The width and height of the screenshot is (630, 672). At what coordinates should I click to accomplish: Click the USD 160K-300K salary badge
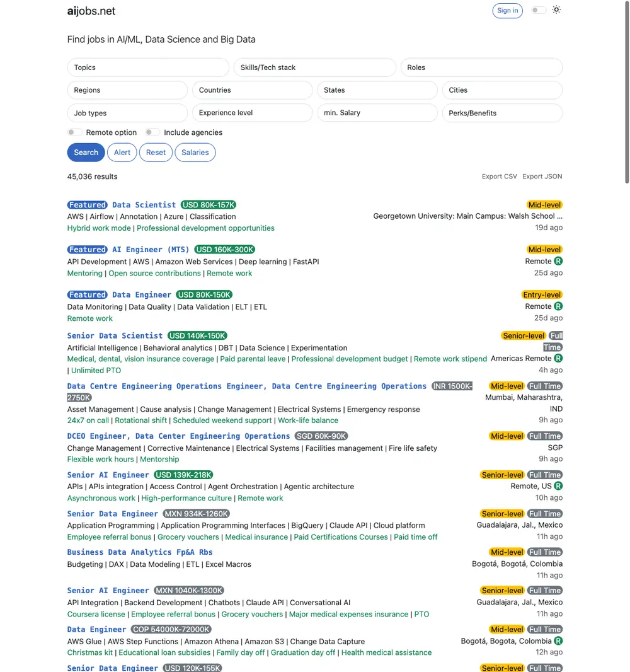[224, 250]
